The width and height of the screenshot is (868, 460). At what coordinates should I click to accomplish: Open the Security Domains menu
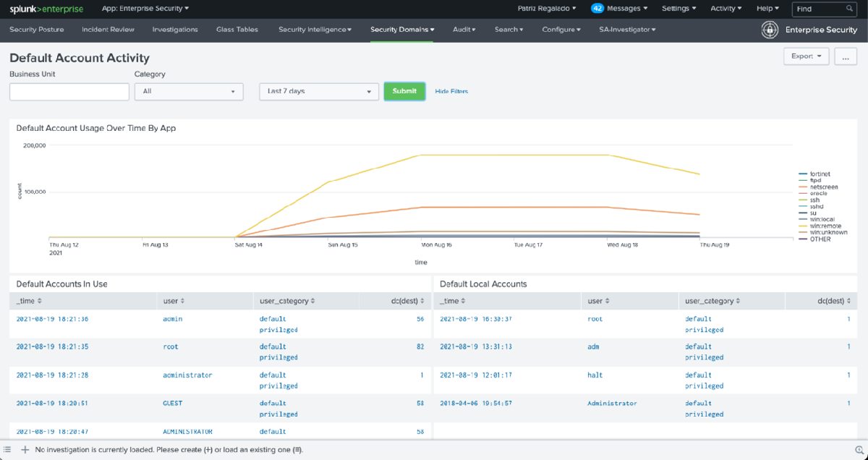402,30
